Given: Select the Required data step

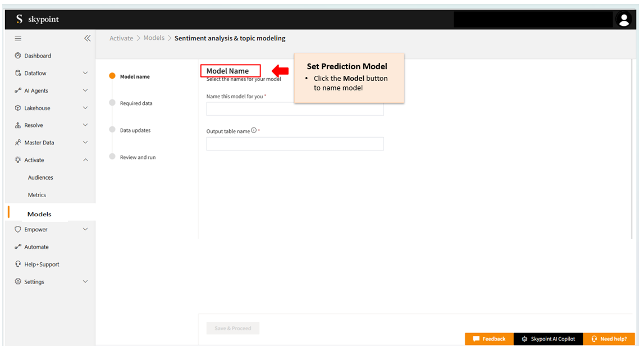Looking at the screenshot, I should tap(136, 103).
